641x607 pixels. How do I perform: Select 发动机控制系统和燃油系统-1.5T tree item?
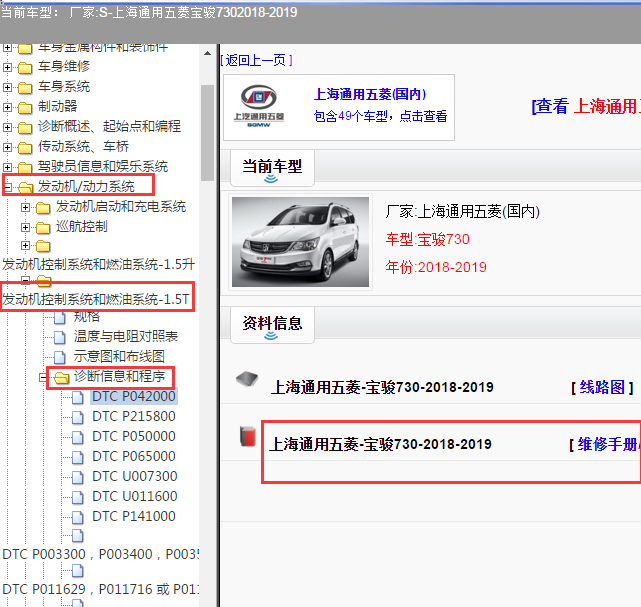click(x=96, y=299)
